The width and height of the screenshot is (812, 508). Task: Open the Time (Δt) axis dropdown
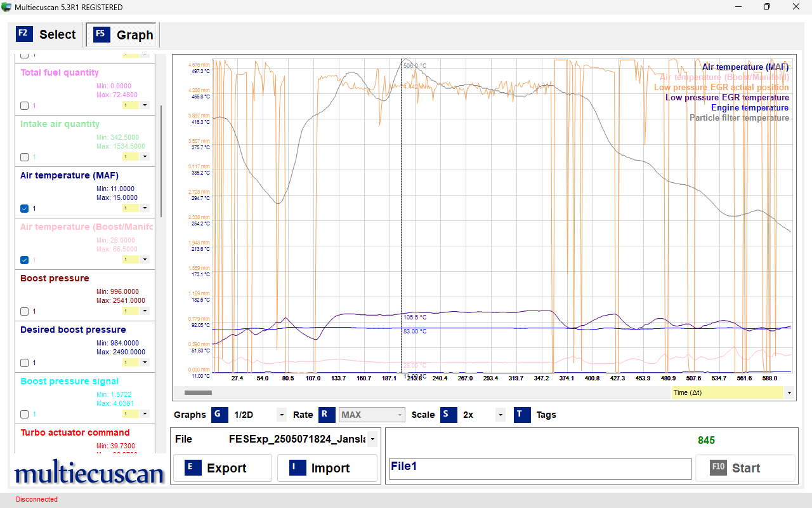point(789,392)
